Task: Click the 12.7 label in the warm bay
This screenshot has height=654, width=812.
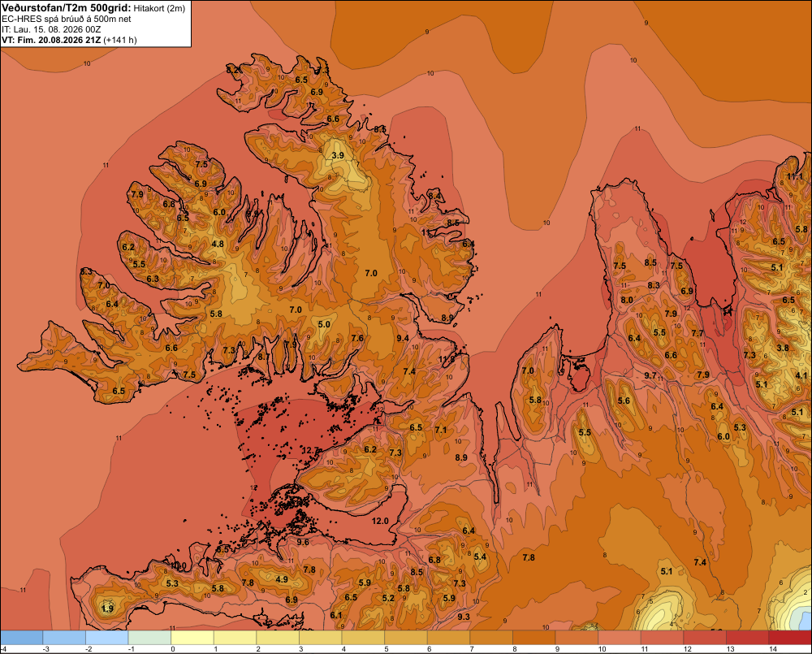Action: click(311, 450)
